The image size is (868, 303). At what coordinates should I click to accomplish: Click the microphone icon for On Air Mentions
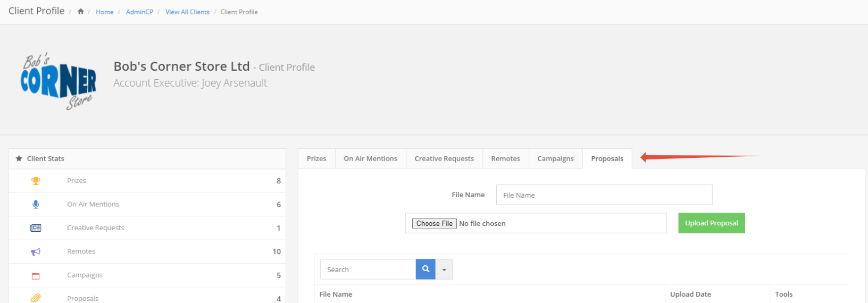(x=36, y=205)
